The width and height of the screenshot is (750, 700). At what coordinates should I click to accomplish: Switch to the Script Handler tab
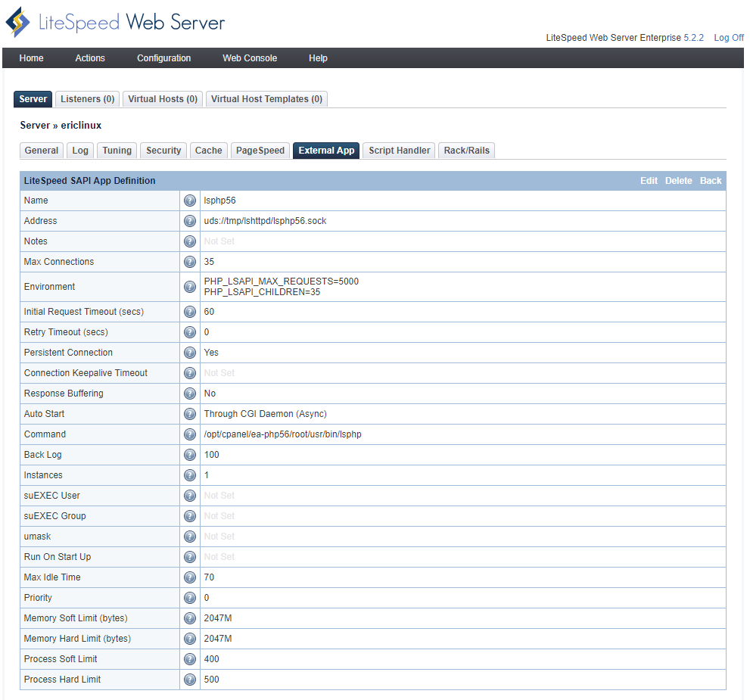pos(398,150)
